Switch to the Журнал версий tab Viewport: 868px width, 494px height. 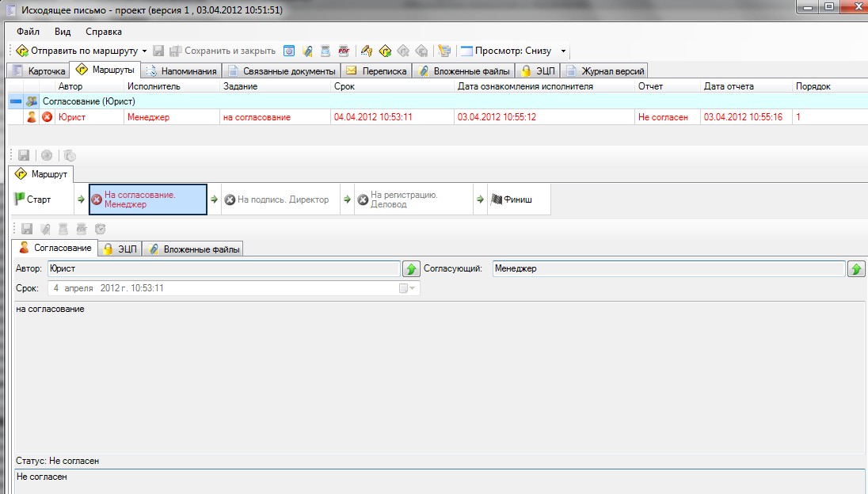[605, 71]
